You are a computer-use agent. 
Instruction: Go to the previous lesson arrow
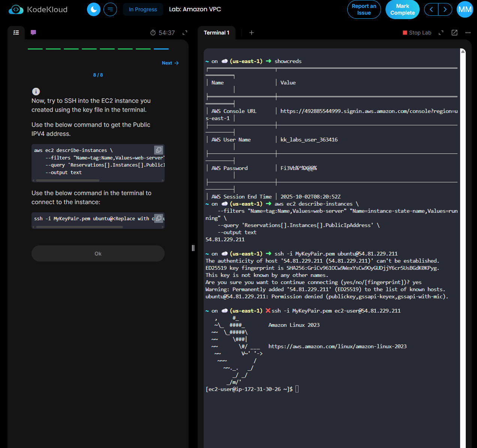point(431,9)
